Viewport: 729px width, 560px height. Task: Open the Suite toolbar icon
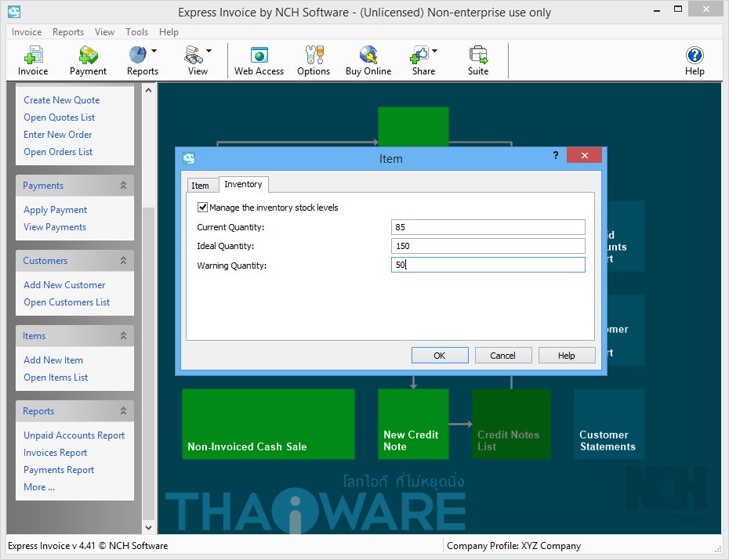[x=478, y=56]
